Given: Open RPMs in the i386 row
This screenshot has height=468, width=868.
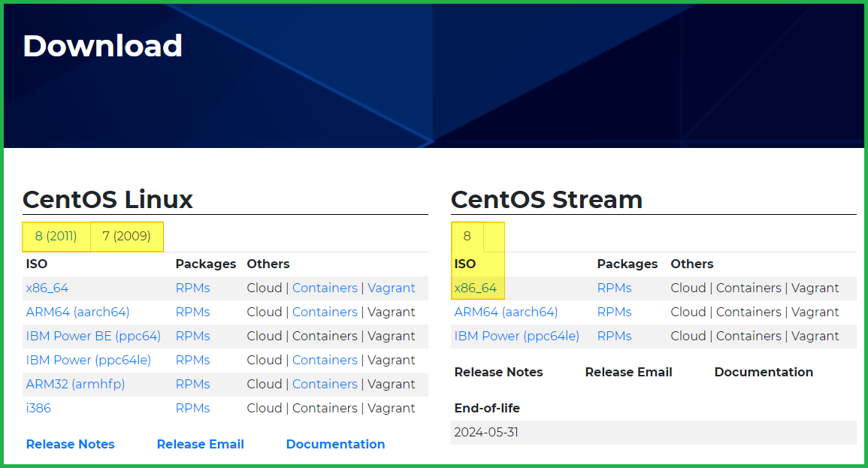Looking at the screenshot, I should coord(192,408).
